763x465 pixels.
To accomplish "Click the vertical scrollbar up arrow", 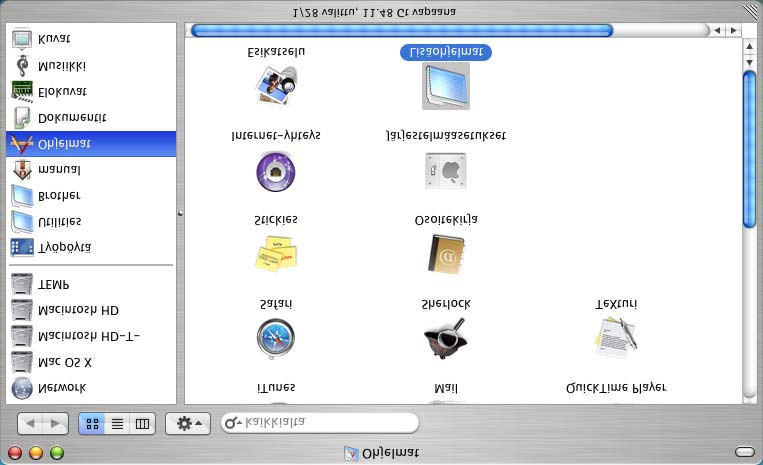I will tap(749, 47).
